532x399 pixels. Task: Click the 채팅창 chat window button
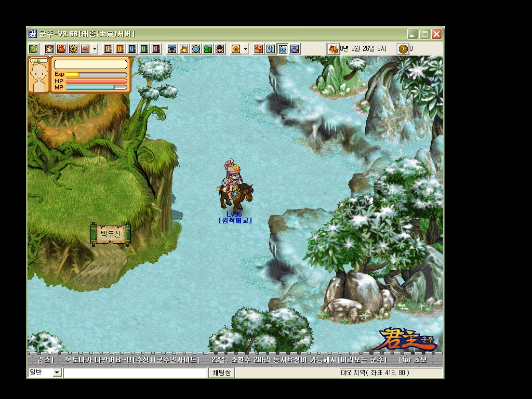click(222, 373)
